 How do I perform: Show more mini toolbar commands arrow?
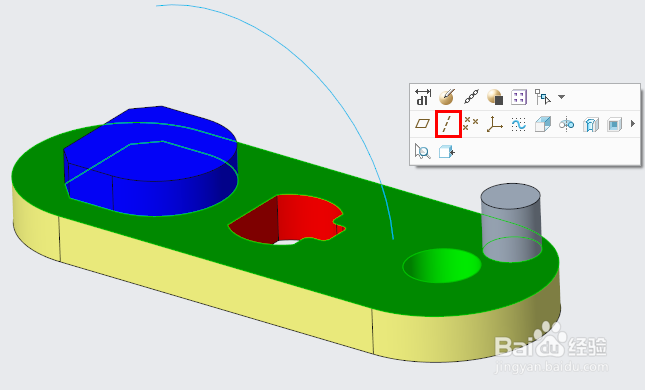[x=633, y=123]
